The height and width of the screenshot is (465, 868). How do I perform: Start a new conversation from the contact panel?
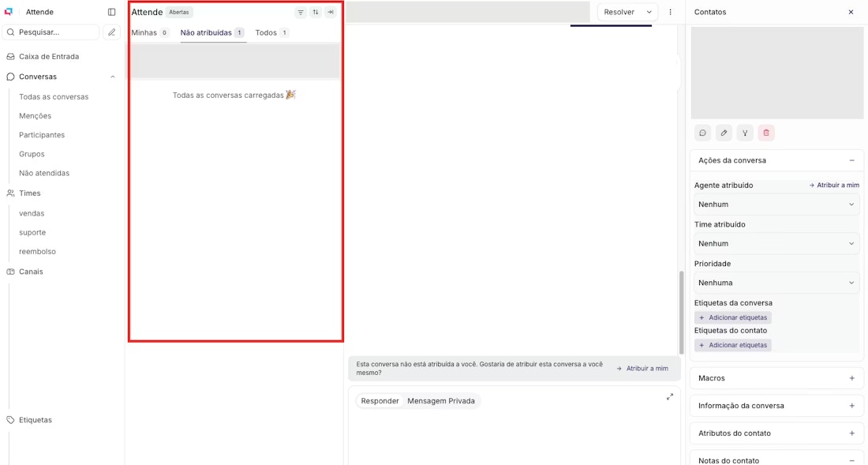coord(703,133)
